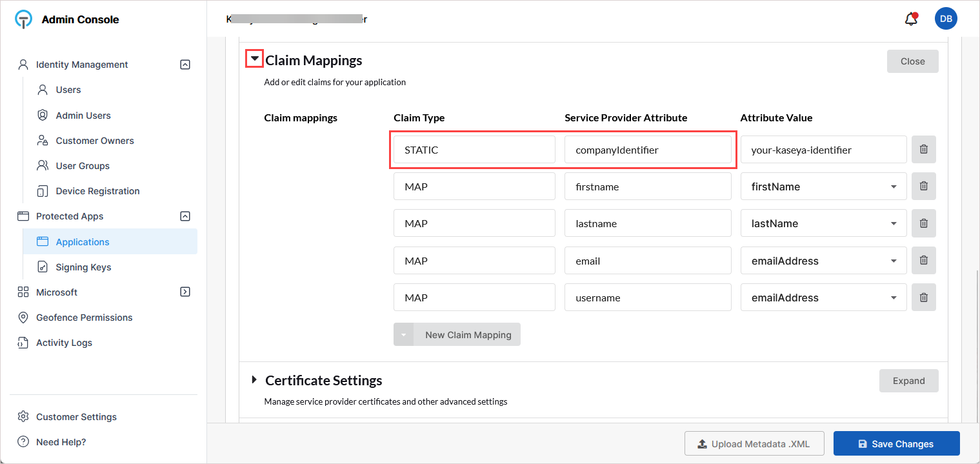Click the Save Changes button
Viewport: 980px width, 464px height.
[x=896, y=444]
